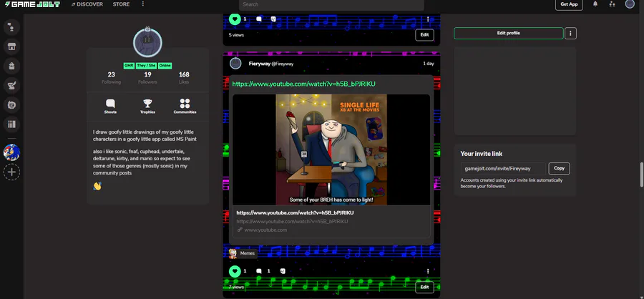
Task: Toggle like on the 7 views post
Action: (x=235, y=271)
